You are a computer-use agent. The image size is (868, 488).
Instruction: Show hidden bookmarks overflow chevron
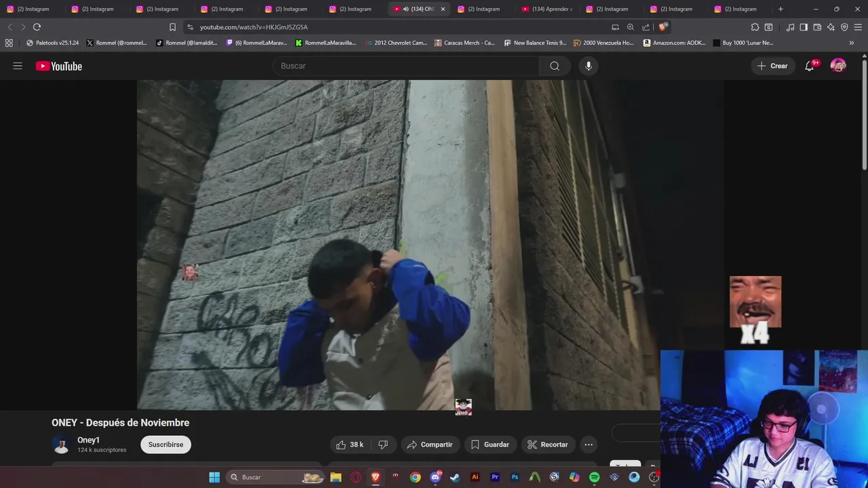(x=852, y=43)
